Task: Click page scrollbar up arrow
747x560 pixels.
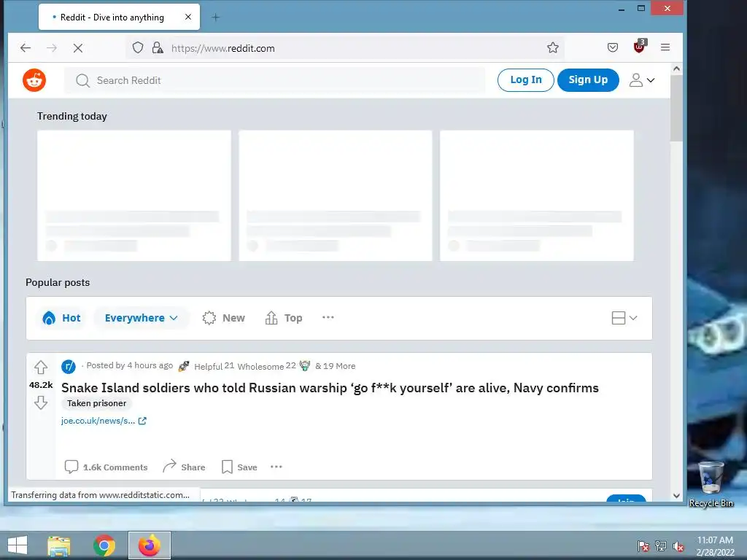Action: (676, 69)
